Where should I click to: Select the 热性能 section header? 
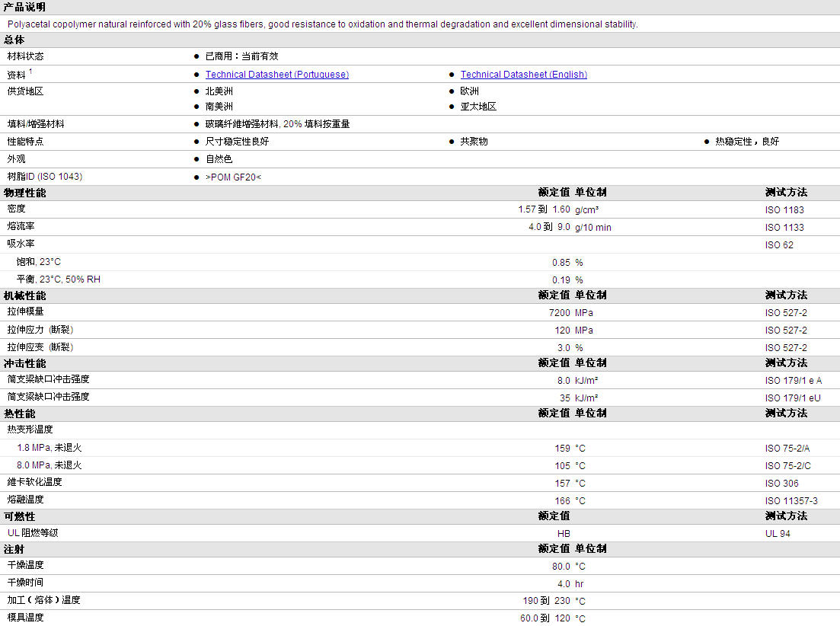[x=20, y=414]
